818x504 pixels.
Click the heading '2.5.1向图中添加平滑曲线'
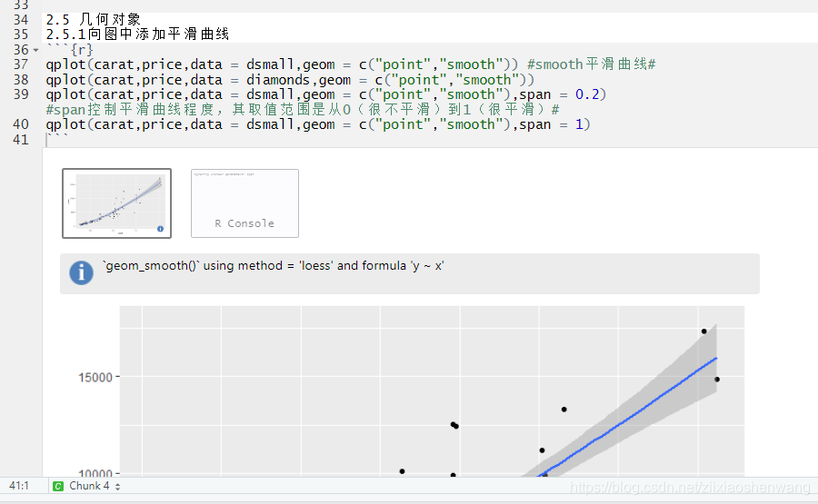click(x=138, y=35)
